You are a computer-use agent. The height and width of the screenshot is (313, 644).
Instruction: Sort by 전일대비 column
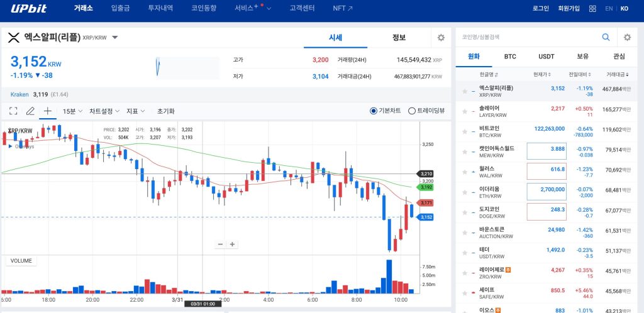pos(580,74)
